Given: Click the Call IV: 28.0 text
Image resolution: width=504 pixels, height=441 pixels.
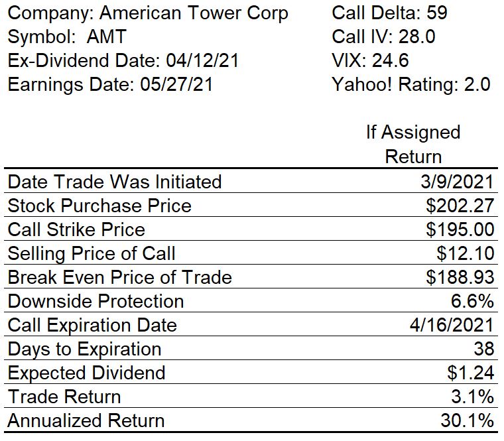Looking at the screenshot, I should (383, 36).
